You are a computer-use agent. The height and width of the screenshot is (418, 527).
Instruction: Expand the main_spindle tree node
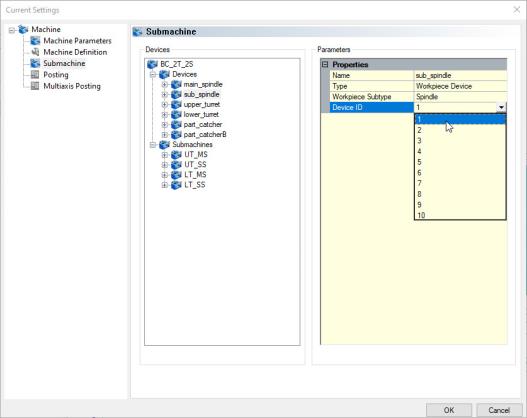pos(164,85)
